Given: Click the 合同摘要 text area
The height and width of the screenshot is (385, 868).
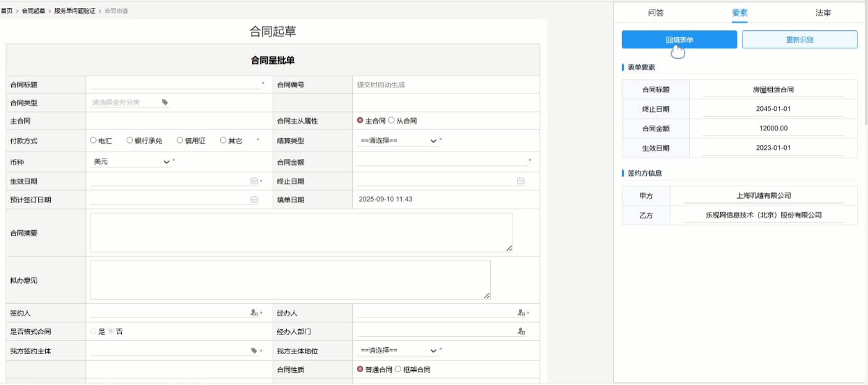Looking at the screenshot, I should 301,233.
